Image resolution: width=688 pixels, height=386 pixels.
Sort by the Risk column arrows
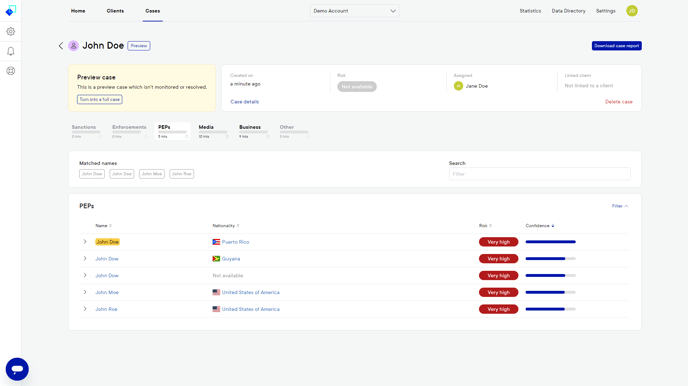pos(491,226)
